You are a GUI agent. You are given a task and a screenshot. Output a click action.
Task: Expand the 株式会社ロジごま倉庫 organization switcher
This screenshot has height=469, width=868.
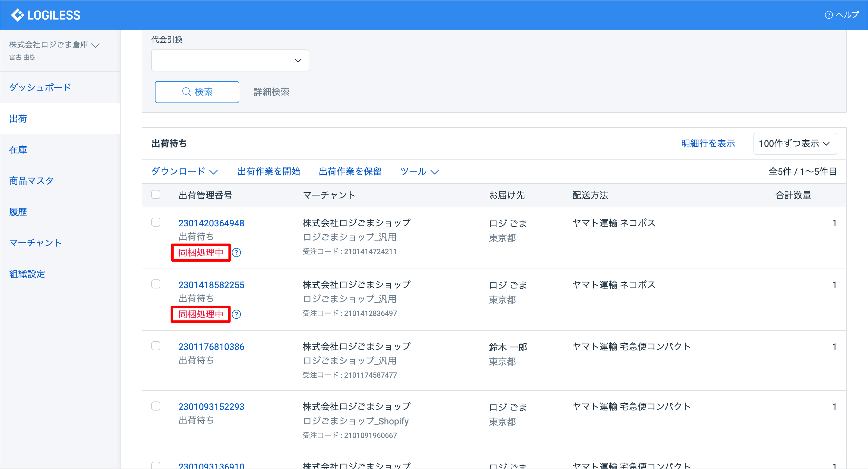(x=54, y=45)
